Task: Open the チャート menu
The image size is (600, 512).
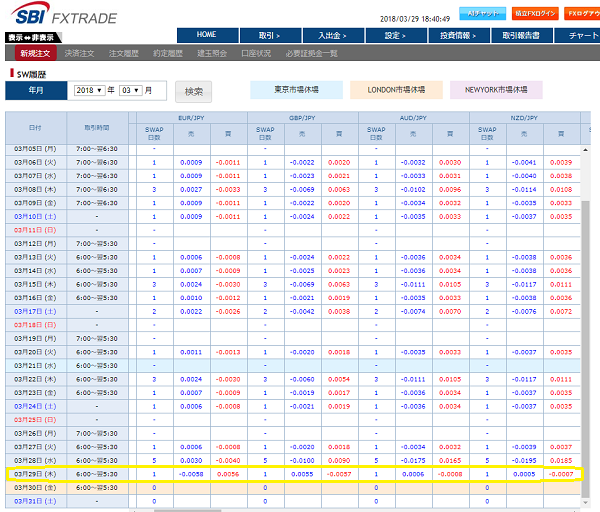Action: [x=577, y=35]
